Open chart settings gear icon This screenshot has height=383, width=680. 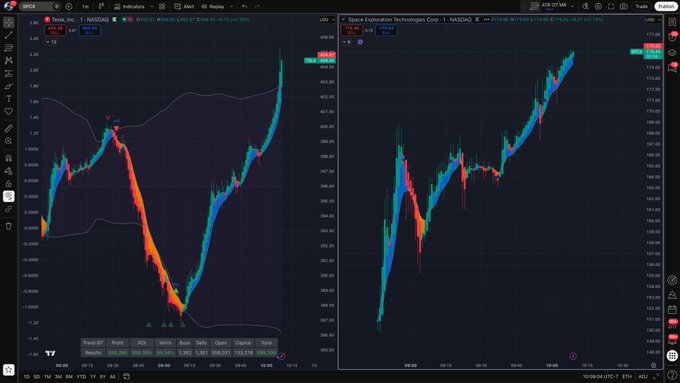pos(598,7)
